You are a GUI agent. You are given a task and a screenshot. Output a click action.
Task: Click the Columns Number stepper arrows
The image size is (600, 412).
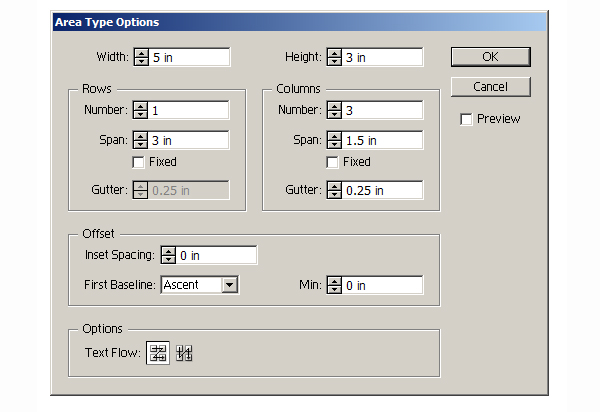[334, 110]
